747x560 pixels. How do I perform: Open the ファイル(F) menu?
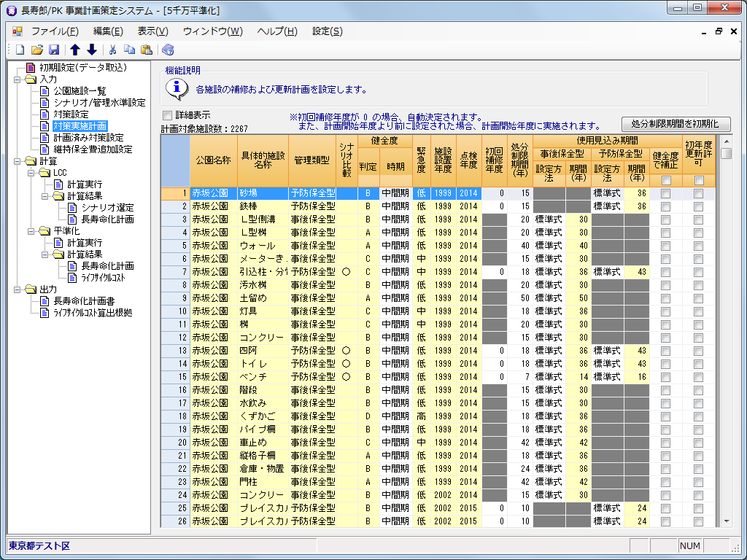tap(55, 31)
